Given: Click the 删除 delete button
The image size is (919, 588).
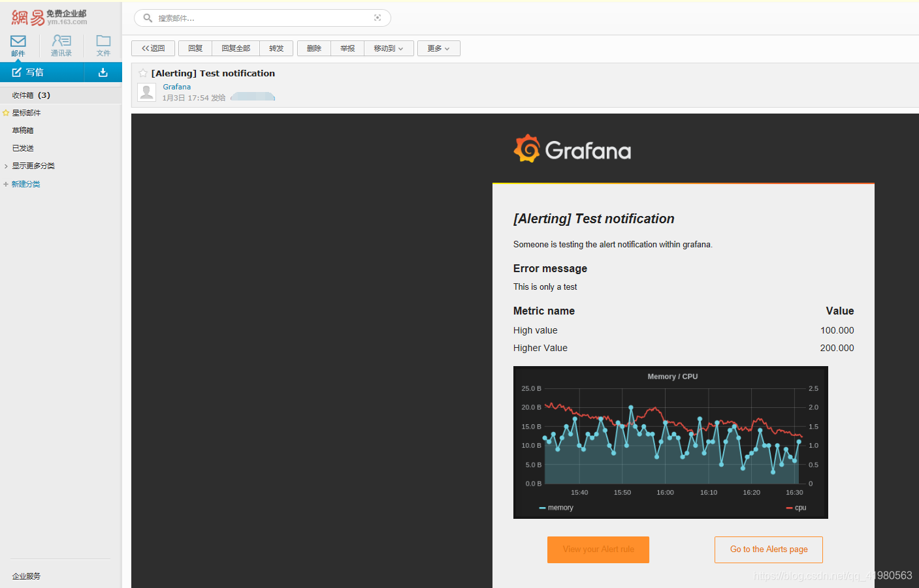Looking at the screenshot, I should 314,48.
